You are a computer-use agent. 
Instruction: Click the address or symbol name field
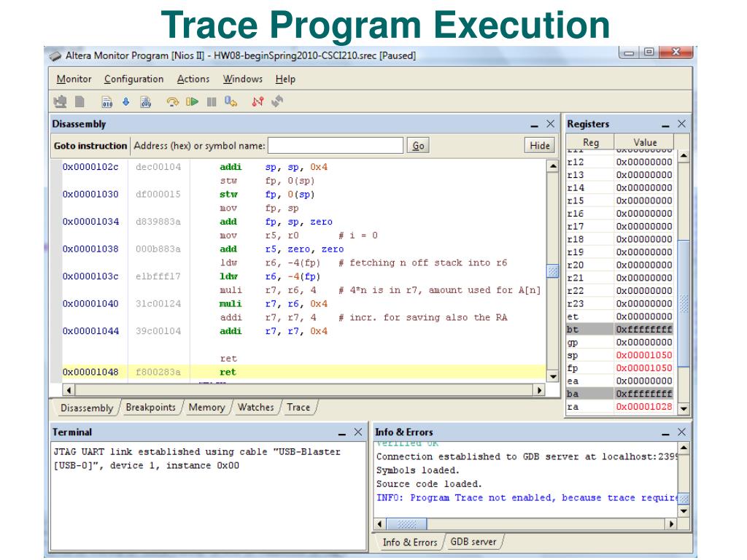[335, 146]
